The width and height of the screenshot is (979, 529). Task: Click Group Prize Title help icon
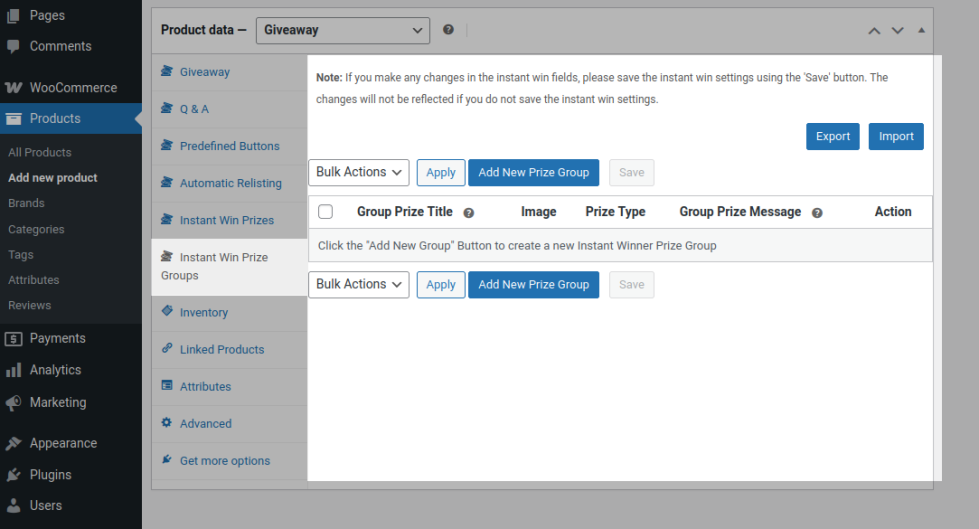click(468, 213)
